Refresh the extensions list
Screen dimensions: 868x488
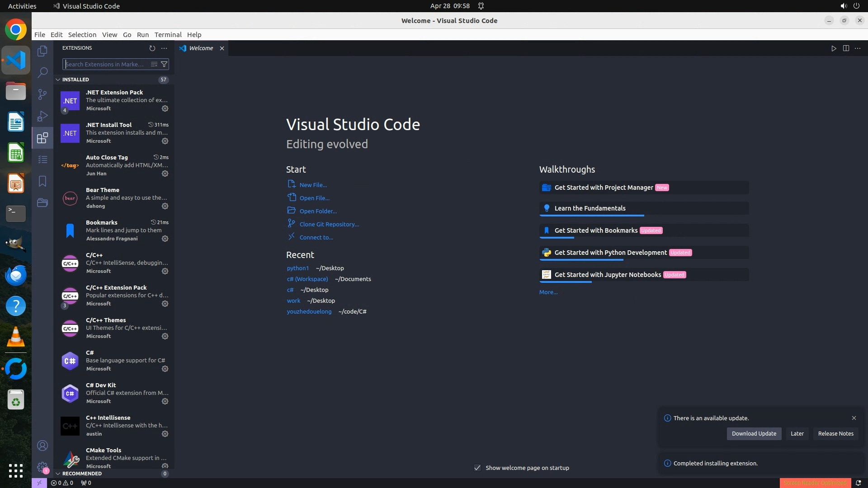[152, 48]
